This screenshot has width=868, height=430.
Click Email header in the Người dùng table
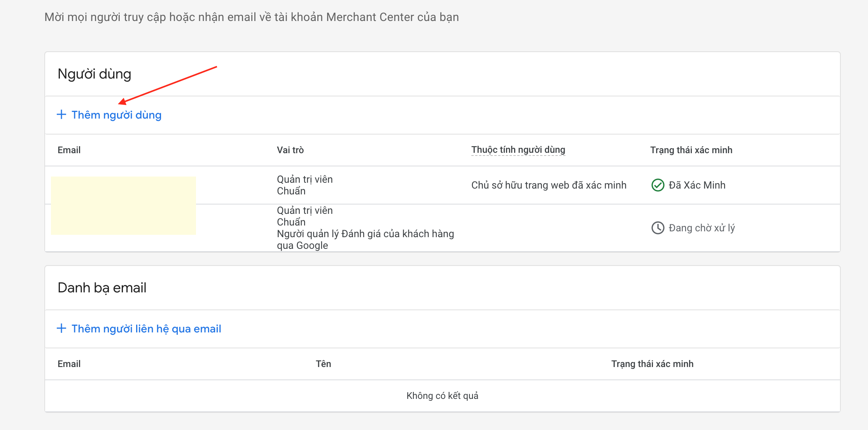[69, 150]
